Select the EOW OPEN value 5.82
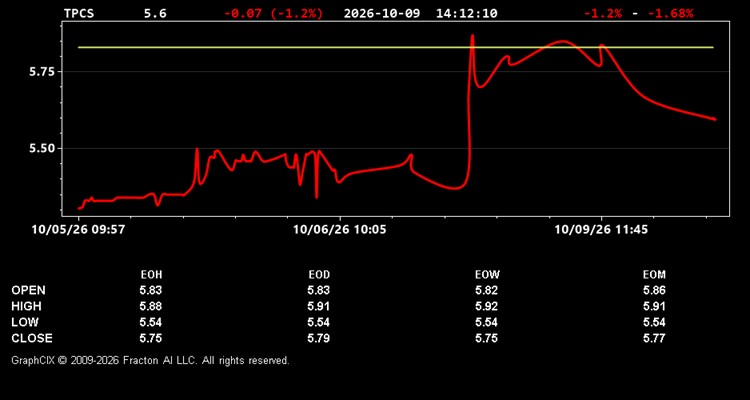750x400 pixels. pyautogui.click(x=486, y=290)
